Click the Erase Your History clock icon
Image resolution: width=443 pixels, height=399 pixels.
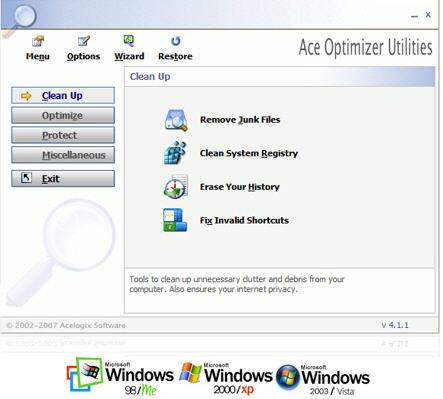(176, 187)
